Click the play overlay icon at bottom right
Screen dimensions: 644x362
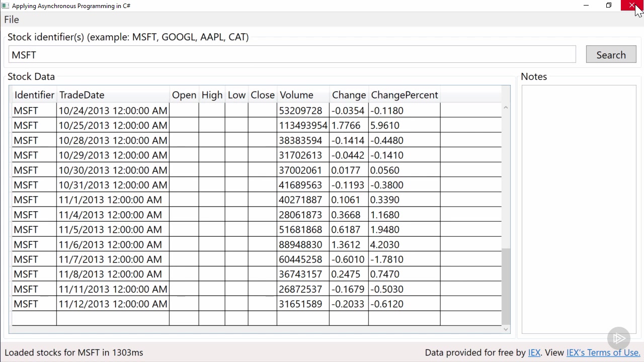pos(619,338)
